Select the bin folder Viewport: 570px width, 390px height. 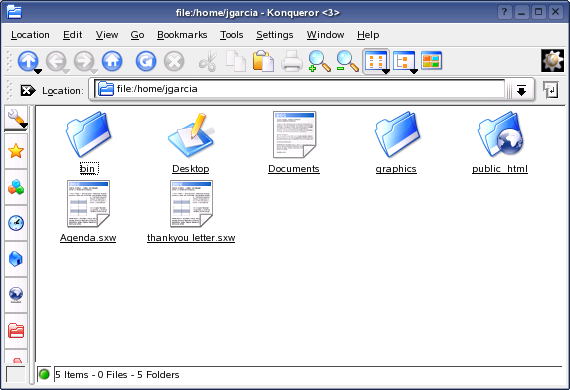[88, 143]
